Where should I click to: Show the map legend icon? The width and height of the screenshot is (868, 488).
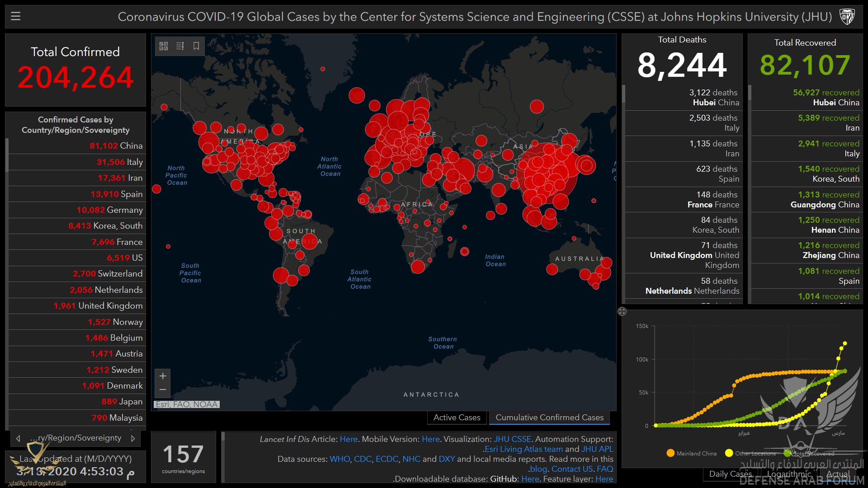click(180, 46)
